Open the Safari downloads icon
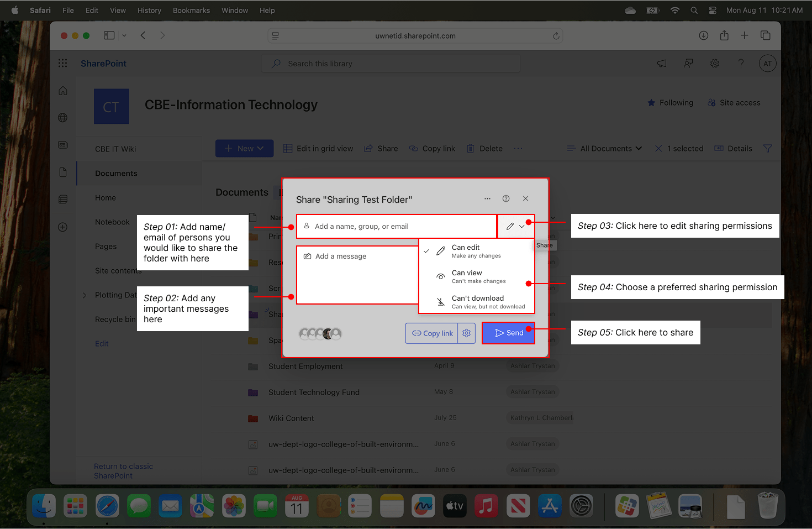Screen dimensions: 812x529 click(x=703, y=35)
